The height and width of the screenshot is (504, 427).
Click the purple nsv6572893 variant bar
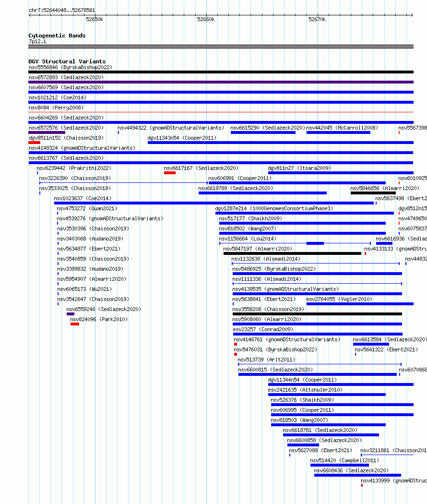point(221,82)
